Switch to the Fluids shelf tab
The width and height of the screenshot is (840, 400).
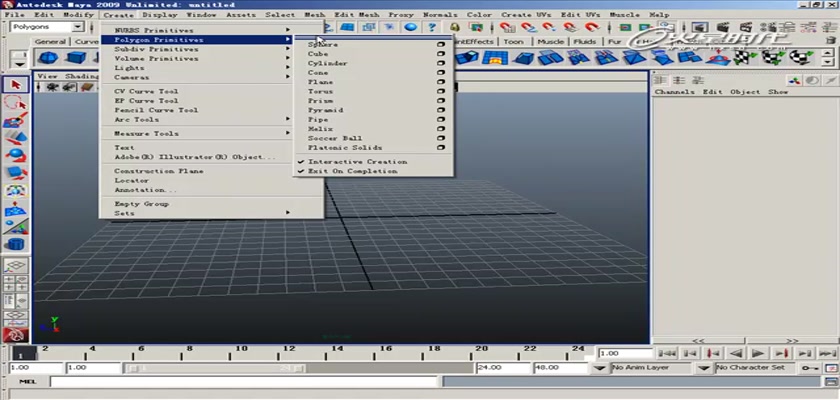[x=584, y=41]
